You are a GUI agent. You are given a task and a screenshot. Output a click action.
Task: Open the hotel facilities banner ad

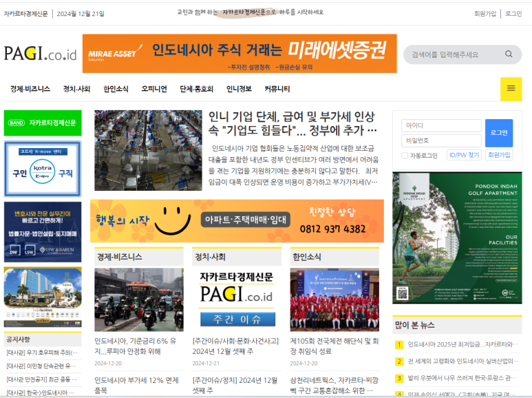tap(43, 297)
